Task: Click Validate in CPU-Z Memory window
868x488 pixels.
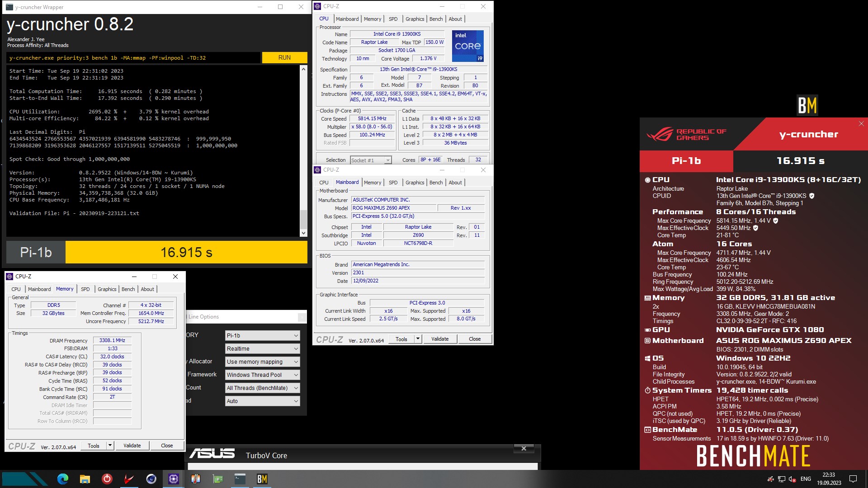Action: click(x=132, y=446)
